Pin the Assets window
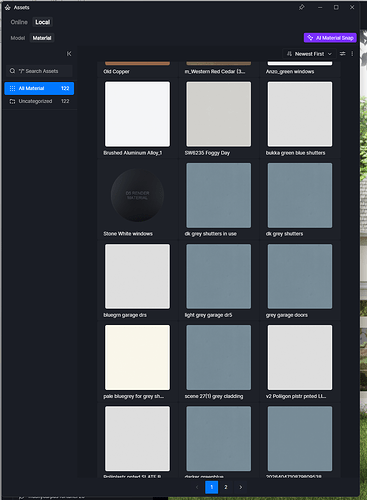367x500 pixels. (302, 7)
